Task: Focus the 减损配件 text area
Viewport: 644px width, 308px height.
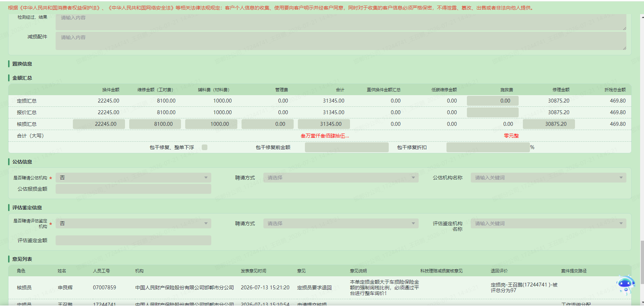Action: point(341,41)
